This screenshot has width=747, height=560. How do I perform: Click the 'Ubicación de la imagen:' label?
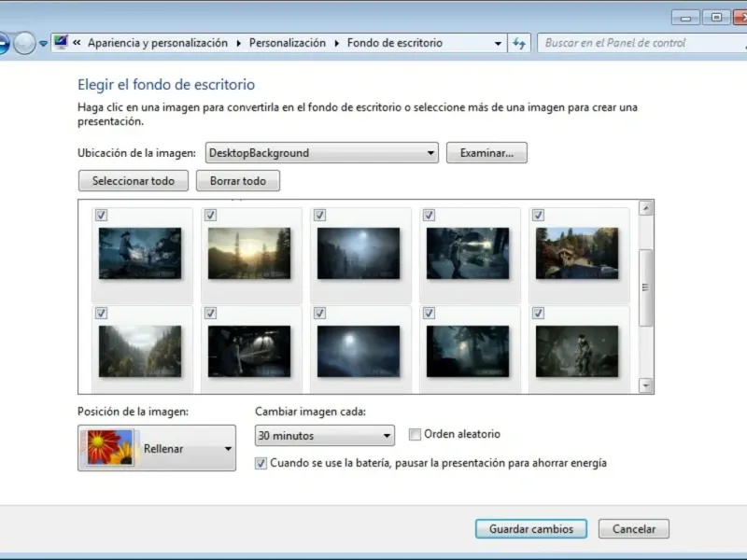pos(136,153)
